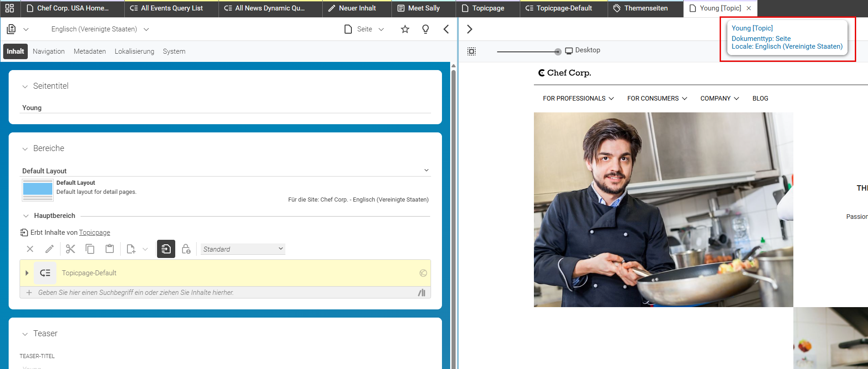Toggle the inherit content button in Hauptbereich
Screen dimensions: 868x369
pyautogui.click(x=166, y=249)
